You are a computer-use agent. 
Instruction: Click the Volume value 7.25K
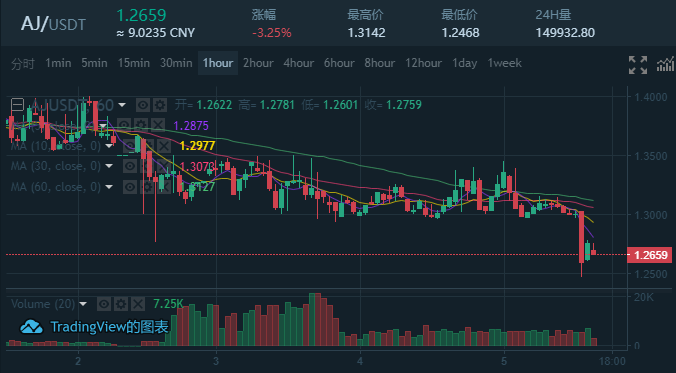point(169,304)
